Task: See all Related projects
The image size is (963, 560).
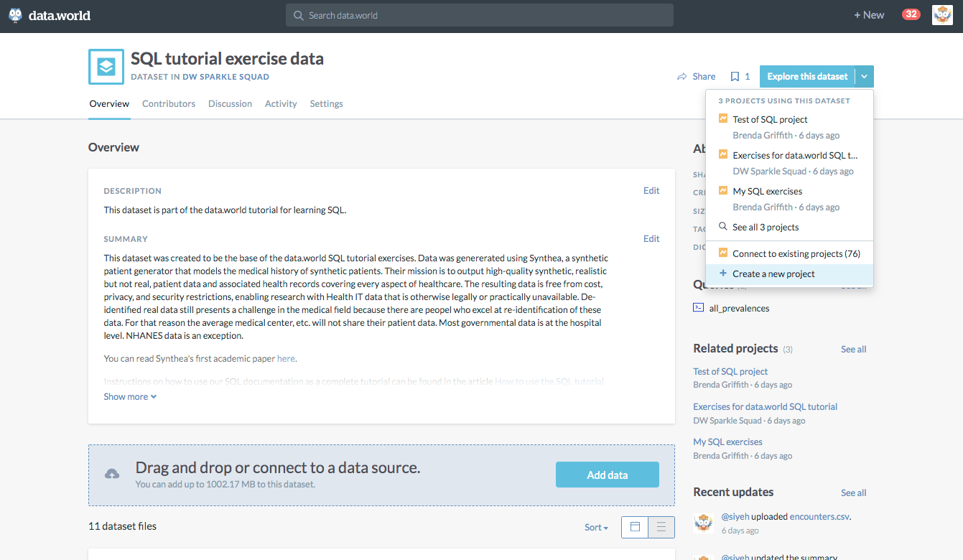Action: point(854,349)
